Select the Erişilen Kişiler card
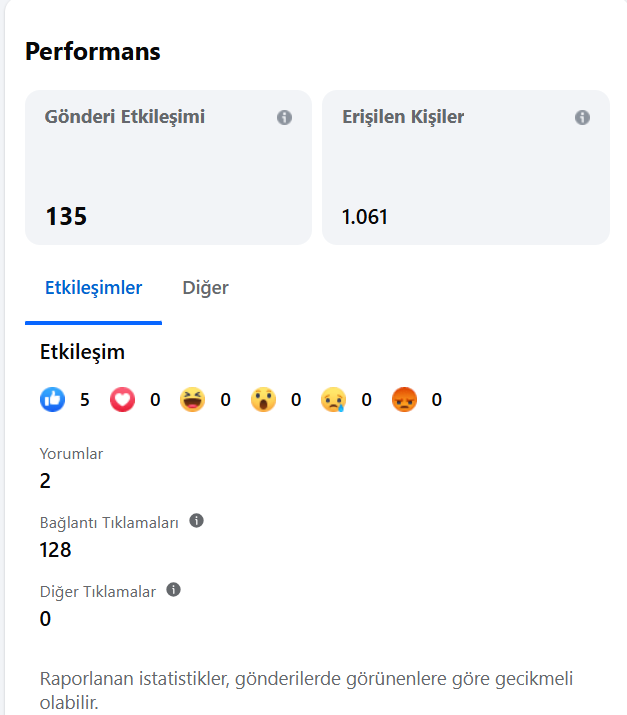 pos(466,167)
